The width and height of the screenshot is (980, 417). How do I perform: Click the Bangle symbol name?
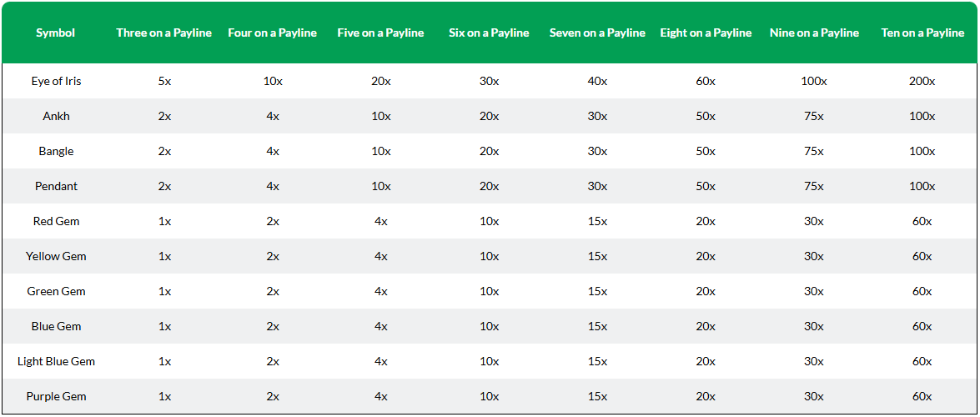[x=56, y=151]
